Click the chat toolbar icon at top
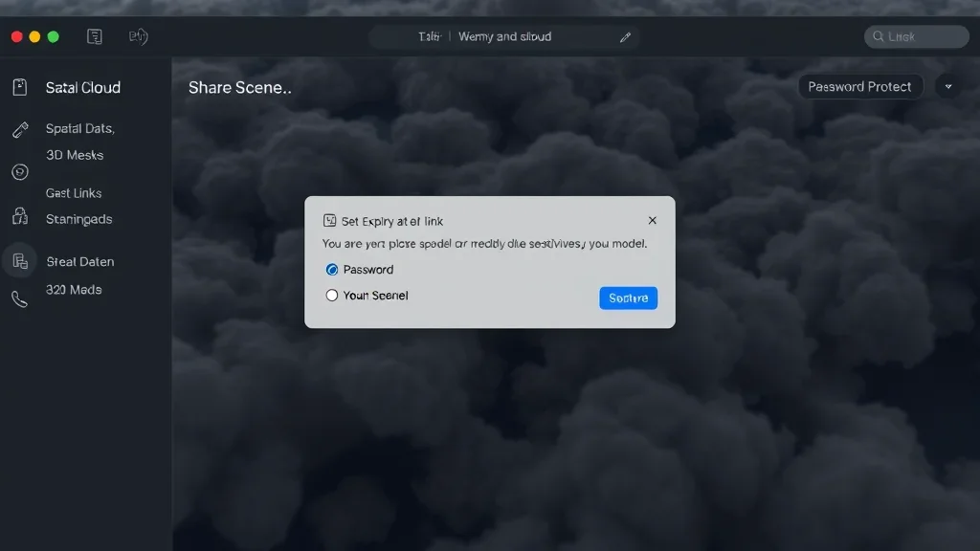The width and height of the screenshot is (980, 551). [x=138, y=36]
